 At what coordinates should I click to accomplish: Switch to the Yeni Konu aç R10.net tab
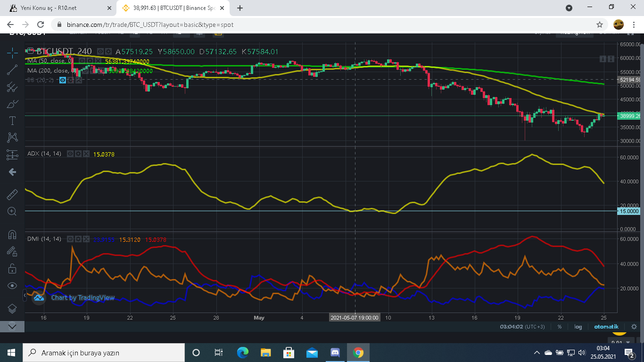pos(58,8)
